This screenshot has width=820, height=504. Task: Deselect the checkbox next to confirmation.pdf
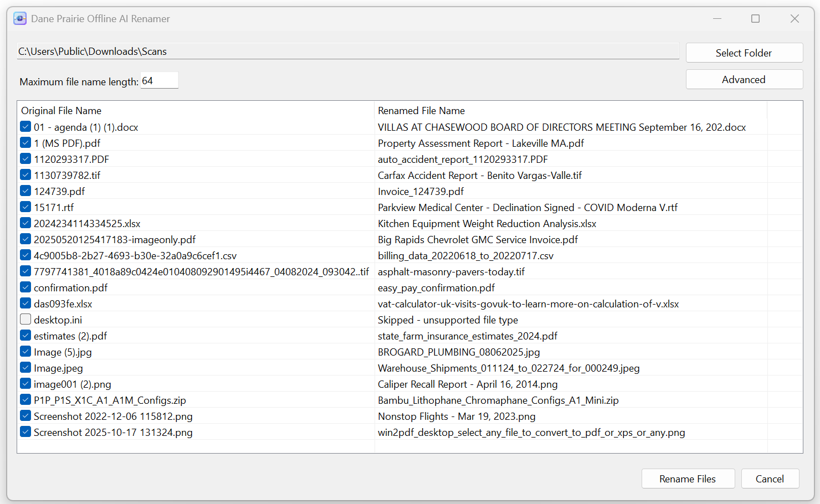pos(25,287)
